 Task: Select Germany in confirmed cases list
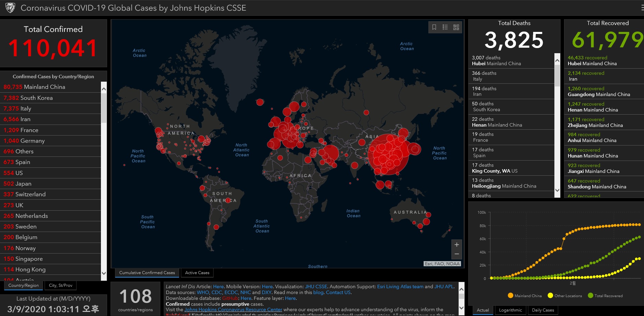tap(51, 141)
